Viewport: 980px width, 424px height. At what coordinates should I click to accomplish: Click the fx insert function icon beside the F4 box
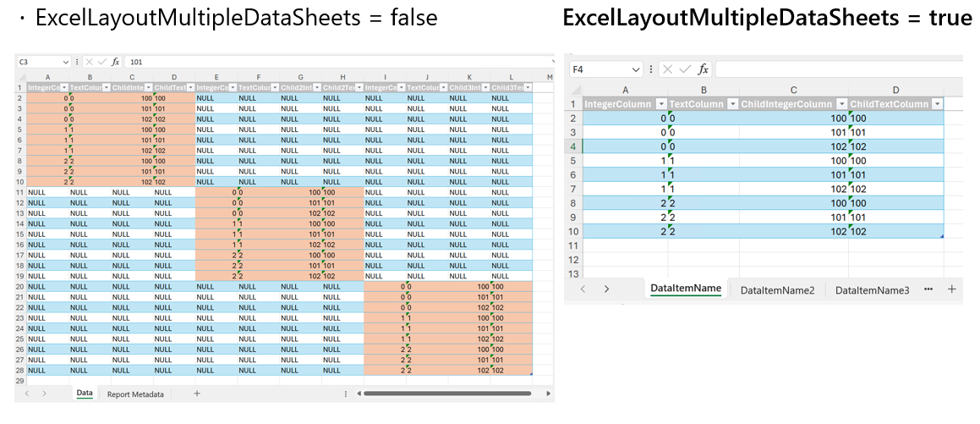pyautogui.click(x=704, y=69)
